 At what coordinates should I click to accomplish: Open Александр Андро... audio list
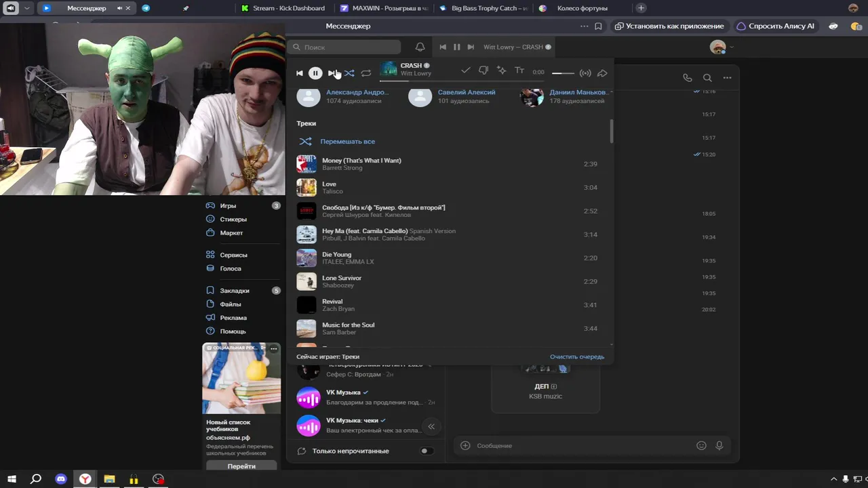tap(344, 96)
